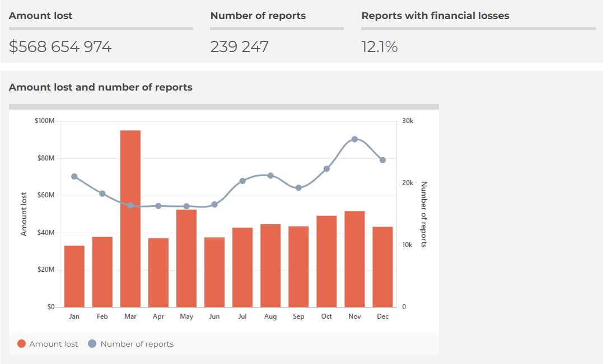603x364 pixels.
Task: Click the gray Number of reports legend circle
Action: (92, 344)
